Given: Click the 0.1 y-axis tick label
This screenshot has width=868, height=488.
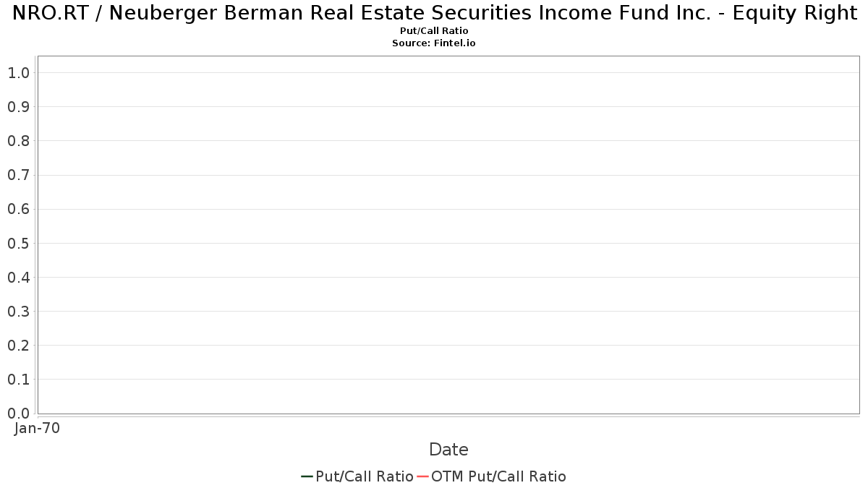Looking at the screenshot, I should click(18, 380).
